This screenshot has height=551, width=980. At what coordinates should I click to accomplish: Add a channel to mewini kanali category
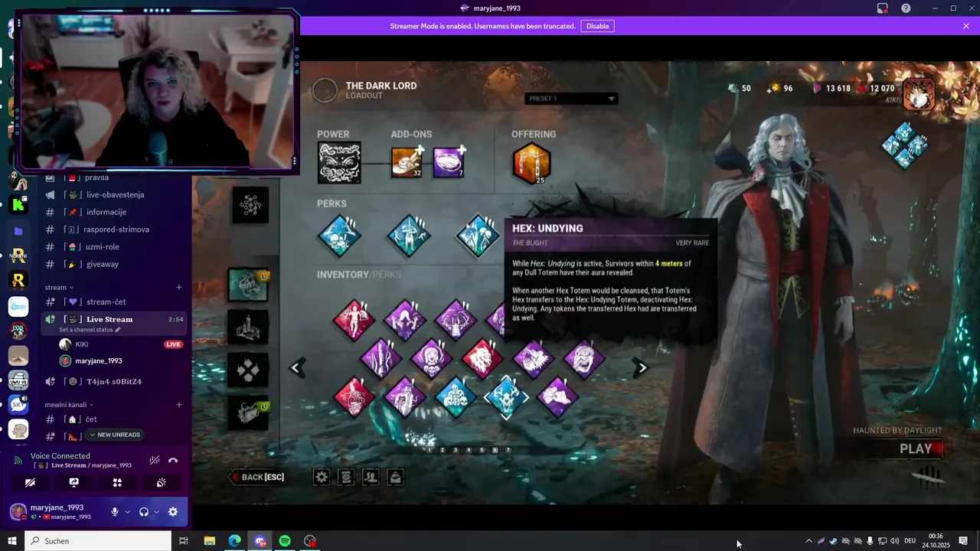click(x=179, y=404)
